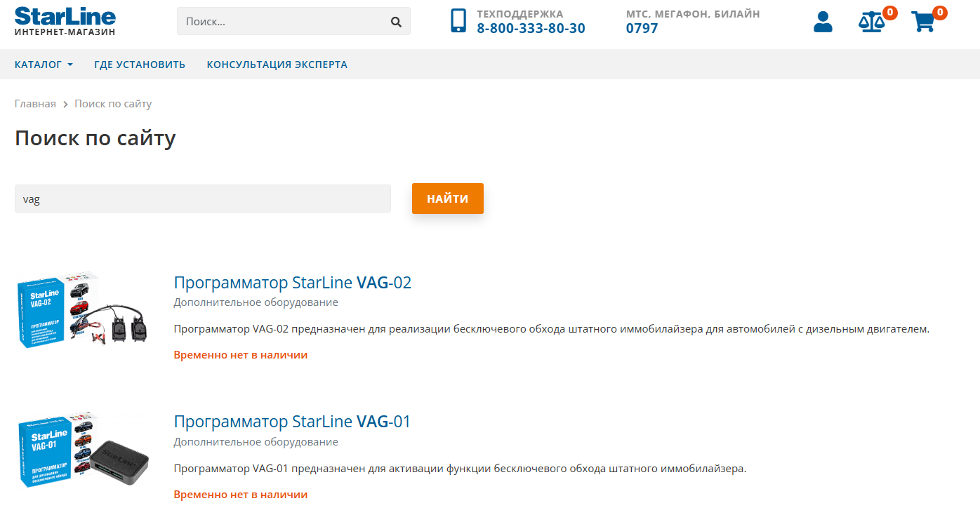Open Программатор StarLine VAG-01 title link
980x529 pixels.
[292, 422]
